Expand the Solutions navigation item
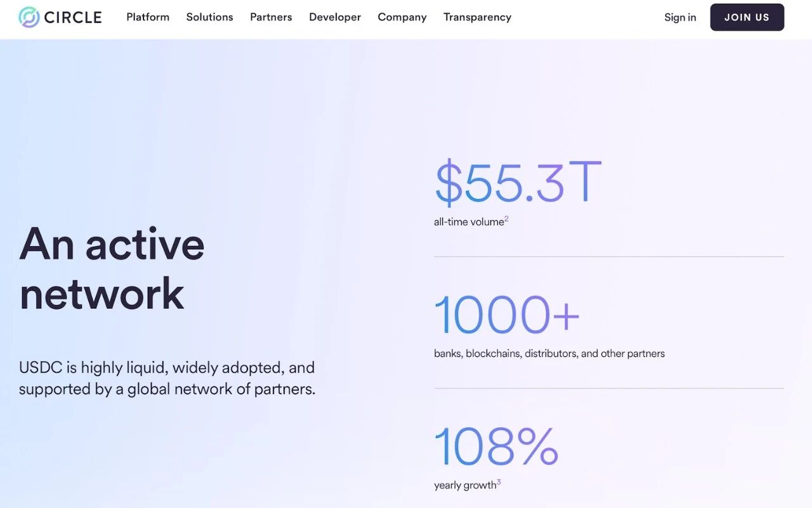 click(209, 17)
